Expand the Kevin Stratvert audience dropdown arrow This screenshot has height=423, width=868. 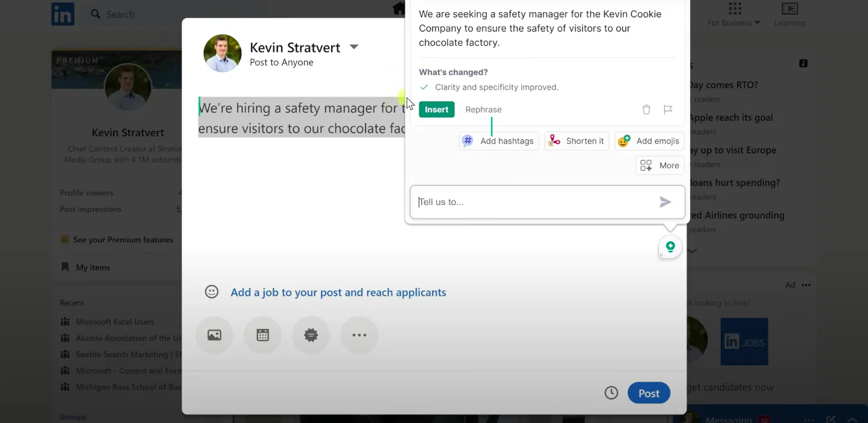[x=354, y=47]
